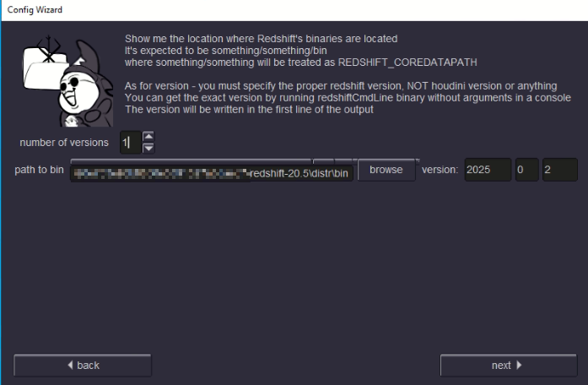Click the up arrow of the versions spinner

coord(148,136)
